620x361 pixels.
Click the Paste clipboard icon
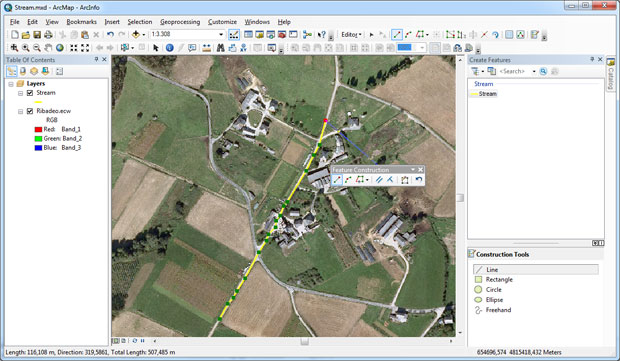pos(85,35)
